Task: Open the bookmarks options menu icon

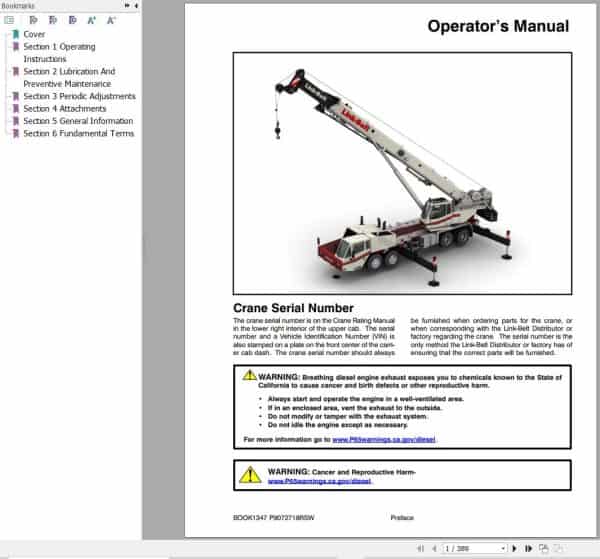Action: click(9, 20)
